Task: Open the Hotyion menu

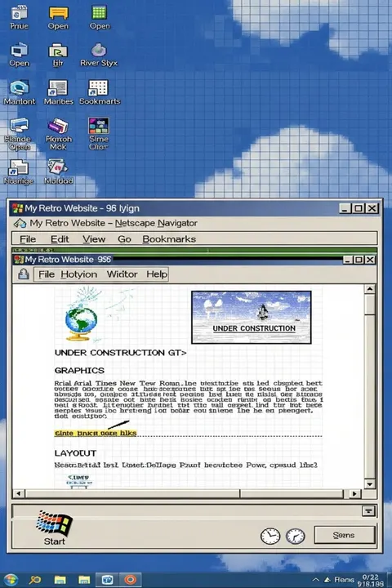Action: pos(78,274)
